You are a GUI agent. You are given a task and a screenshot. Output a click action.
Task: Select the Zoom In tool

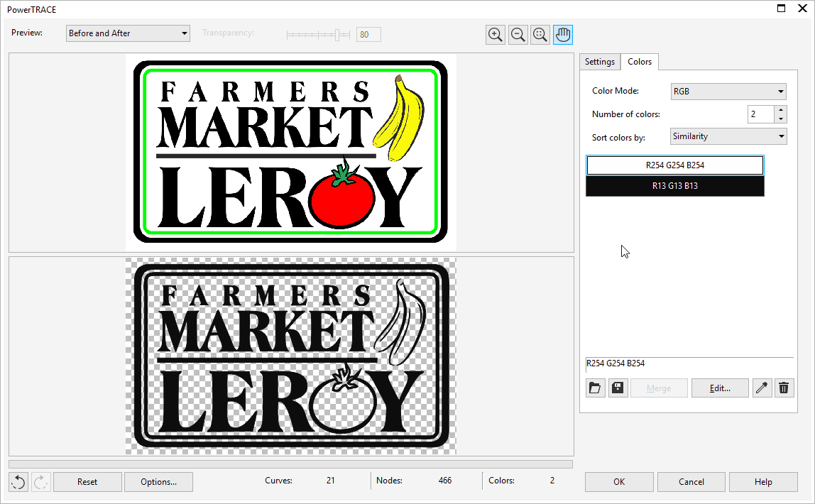(495, 34)
